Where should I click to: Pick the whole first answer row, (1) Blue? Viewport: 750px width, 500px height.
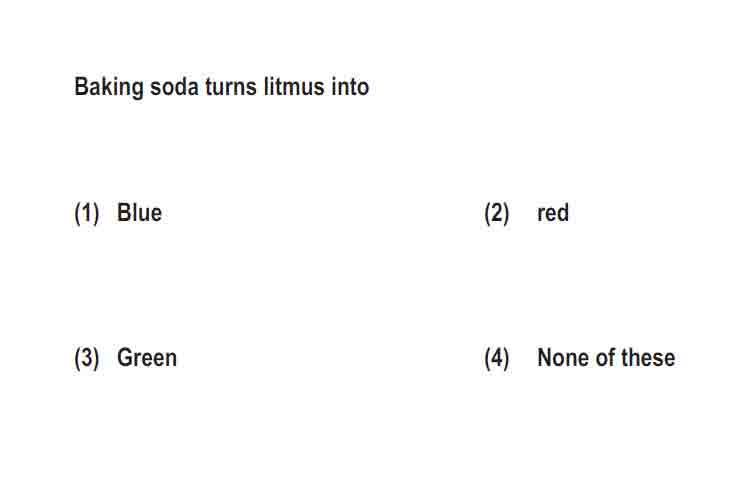coord(118,213)
